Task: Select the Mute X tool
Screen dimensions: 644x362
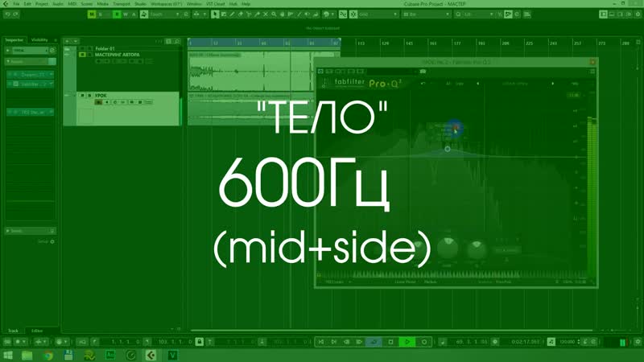Action: click(266, 14)
